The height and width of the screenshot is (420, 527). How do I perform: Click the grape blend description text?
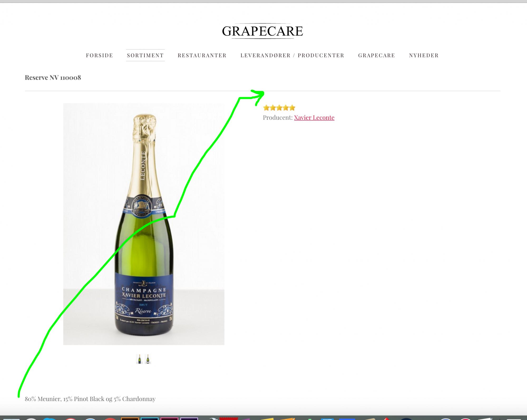pyautogui.click(x=90, y=399)
